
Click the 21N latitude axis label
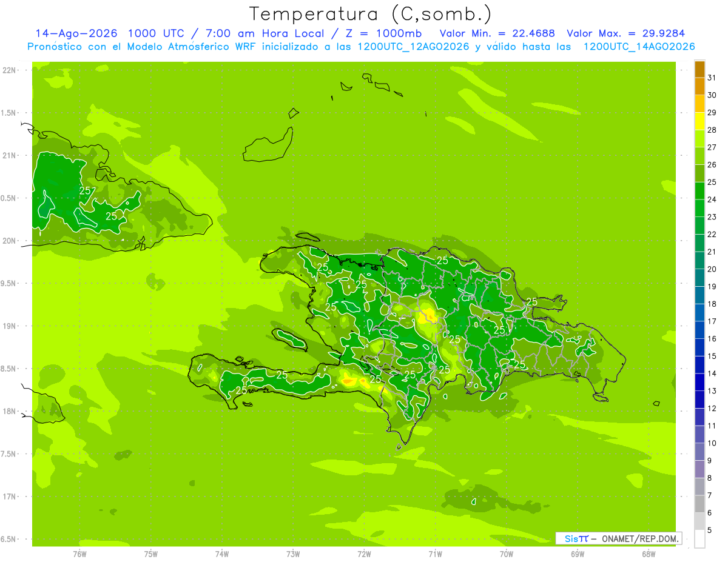9,155
